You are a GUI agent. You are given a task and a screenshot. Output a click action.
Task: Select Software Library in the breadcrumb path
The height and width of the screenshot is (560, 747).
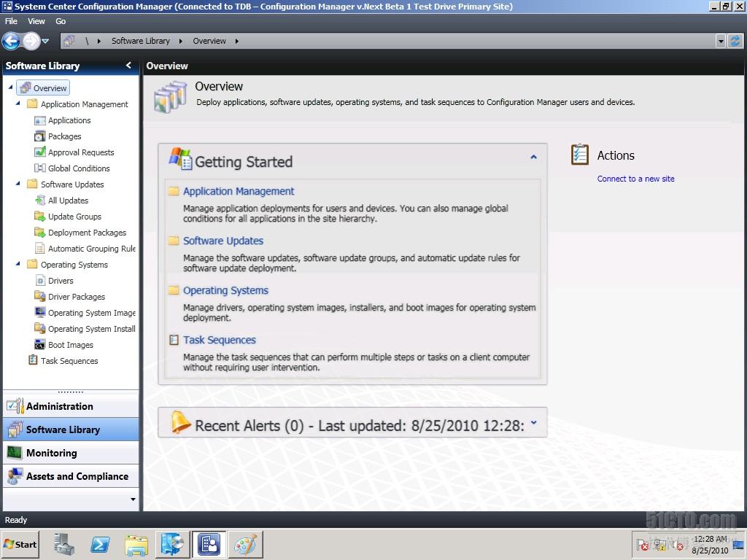141,41
